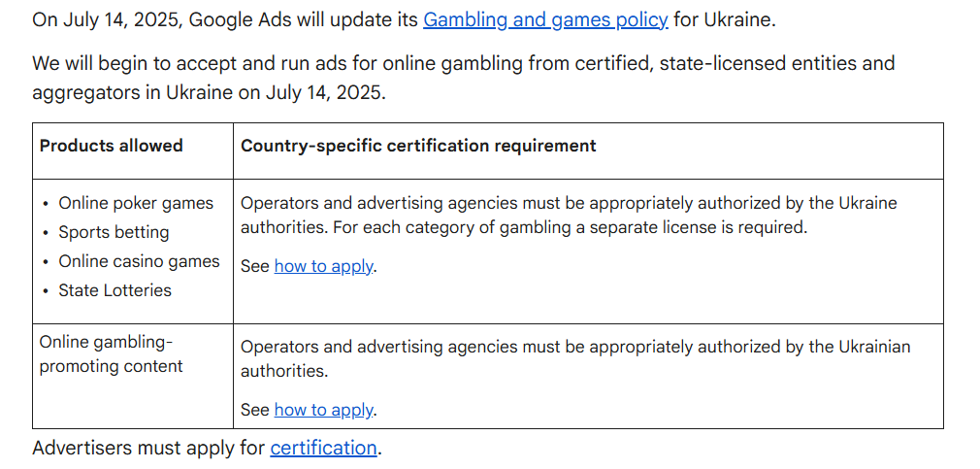The image size is (980, 469).
Task: Click the Products allowed column header
Action: click(x=112, y=146)
